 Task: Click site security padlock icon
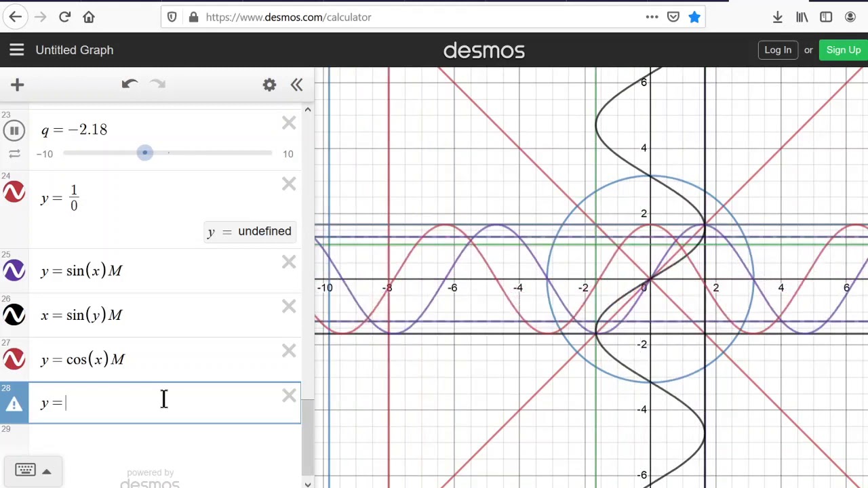(x=193, y=17)
